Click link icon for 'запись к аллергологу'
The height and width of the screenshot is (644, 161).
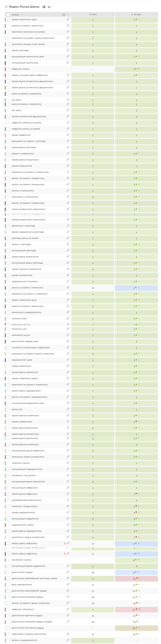click(x=68, y=153)
